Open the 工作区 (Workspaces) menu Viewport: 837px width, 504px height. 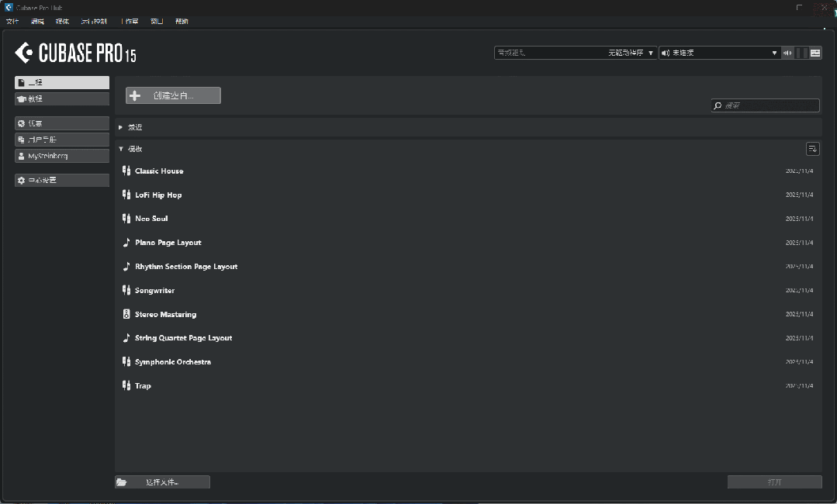point(130,22)
